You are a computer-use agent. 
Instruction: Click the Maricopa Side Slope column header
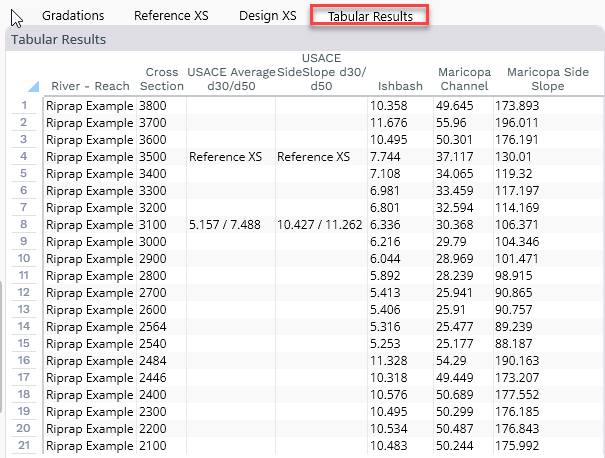tap(548, 79)
